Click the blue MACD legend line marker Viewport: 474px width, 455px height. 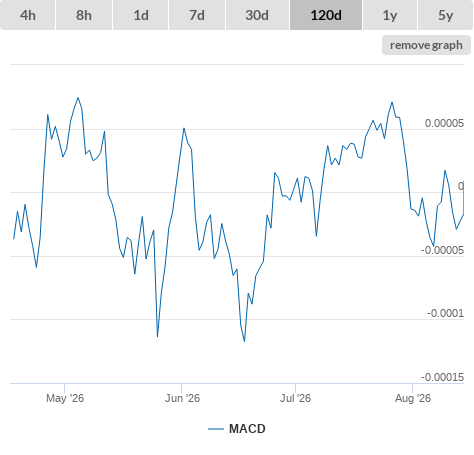[216, 429]
